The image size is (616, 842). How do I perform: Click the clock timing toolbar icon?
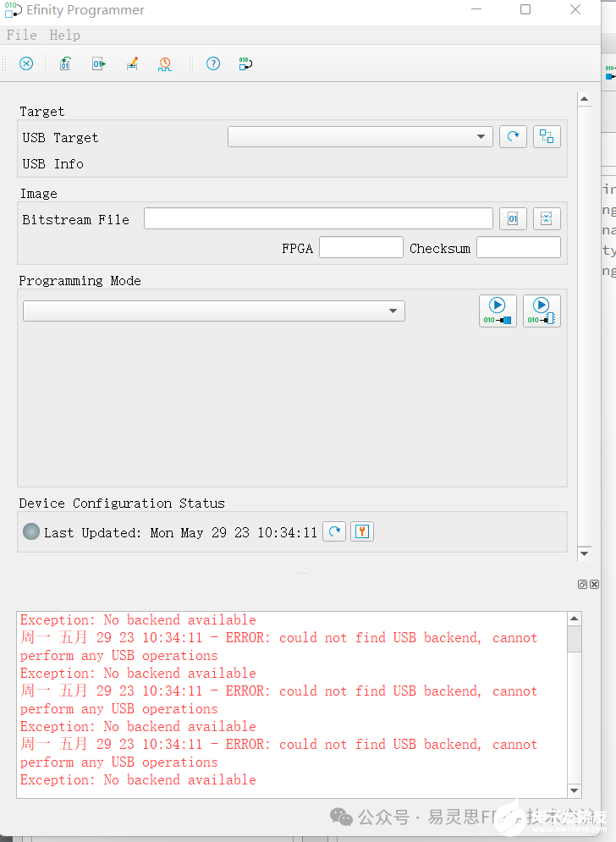click(x=164, y=63)
